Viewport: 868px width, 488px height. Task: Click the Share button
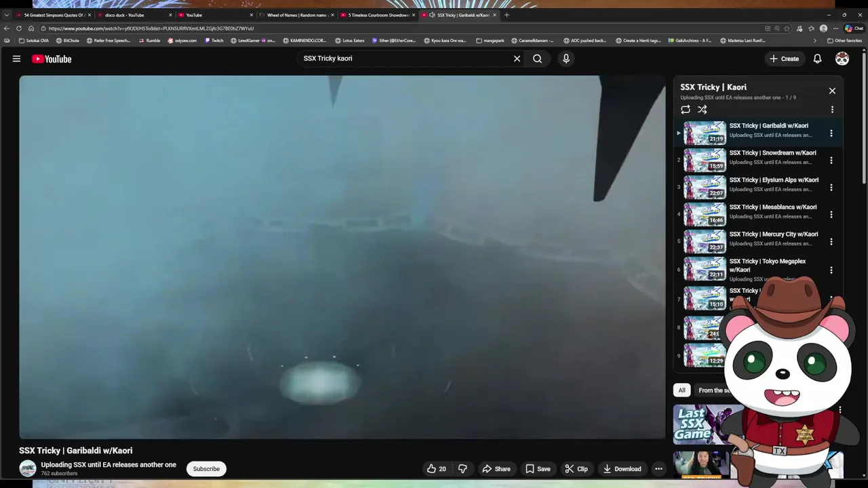pyautogui.click(x=496, y=469)
